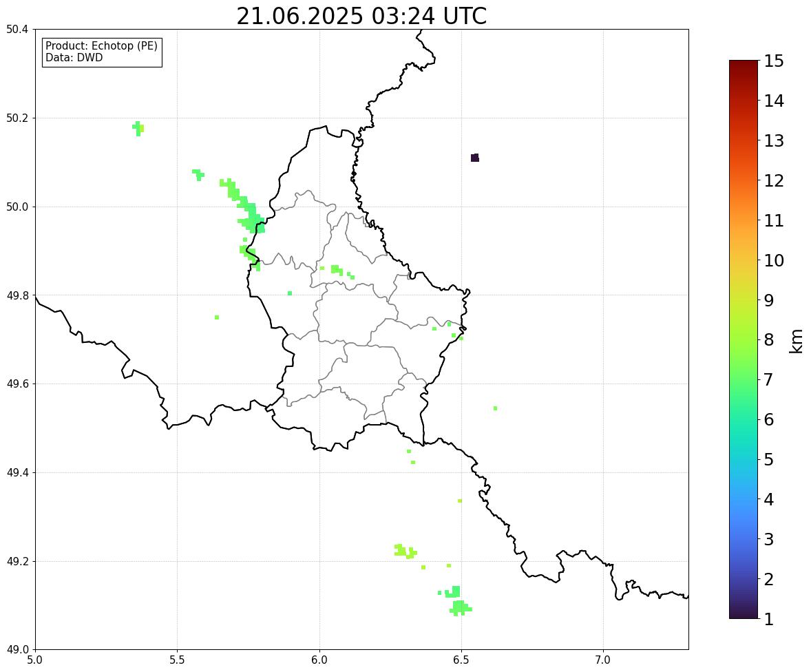The height and width of the screenshot is (672, 811).
Task: Click the dark purple echo cell near 50.1 north
Action: [475, 158]
